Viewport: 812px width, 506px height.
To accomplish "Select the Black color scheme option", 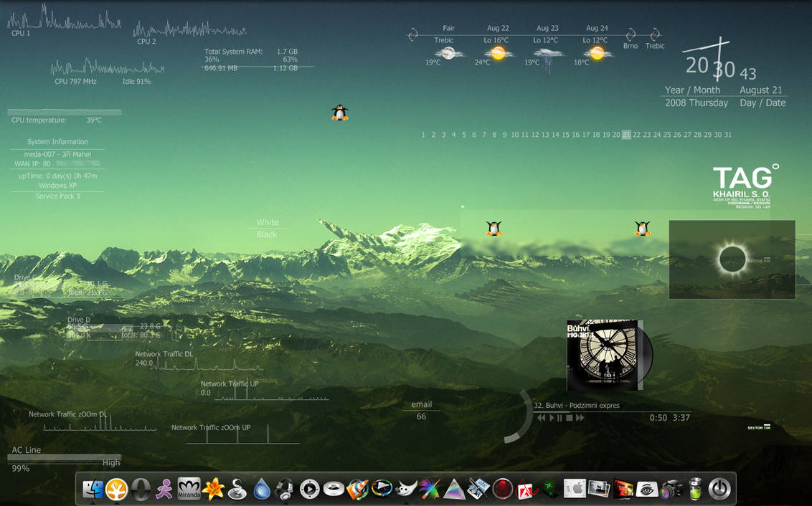I will [x=266, y=234].
